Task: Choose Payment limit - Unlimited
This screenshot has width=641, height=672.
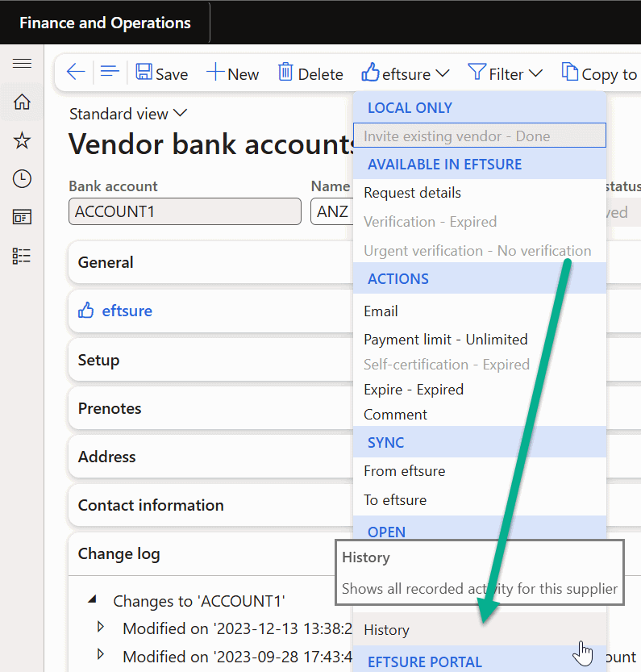Action: (480, 340)
